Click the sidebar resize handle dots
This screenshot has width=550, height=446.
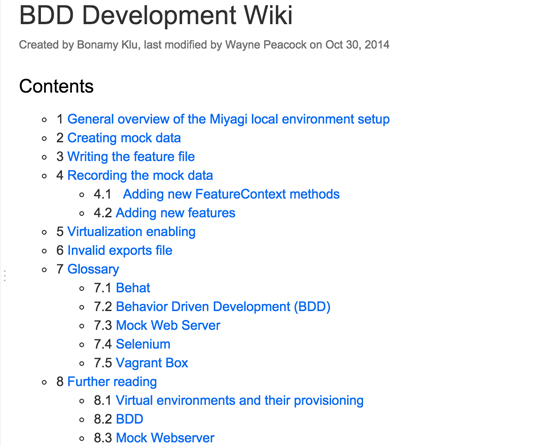coord(5,276)
